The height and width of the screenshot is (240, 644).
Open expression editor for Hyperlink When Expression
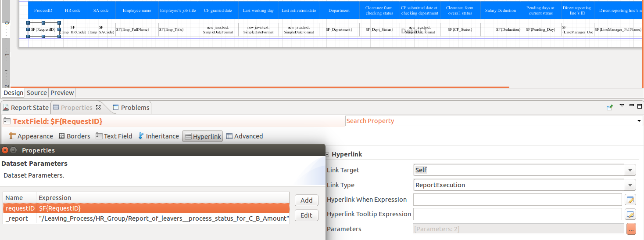point(630,200)
